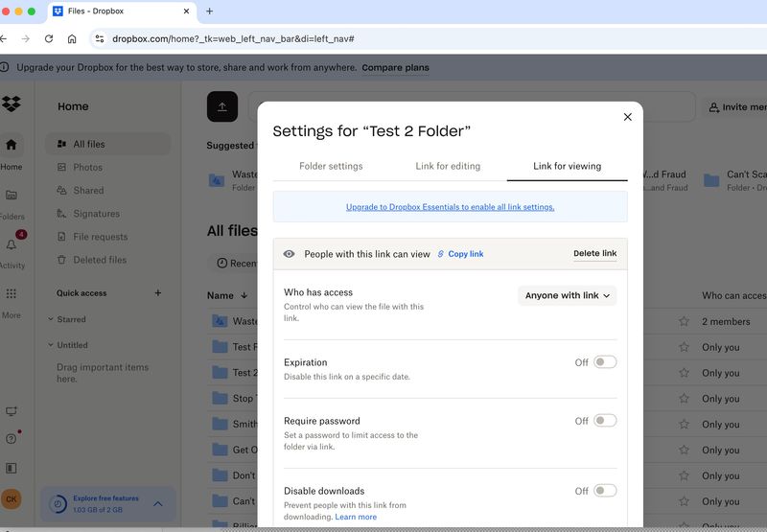This screenshot has width=767, height=532.
Task: Expand the Explore free features panel
Action: pos(158,503)
